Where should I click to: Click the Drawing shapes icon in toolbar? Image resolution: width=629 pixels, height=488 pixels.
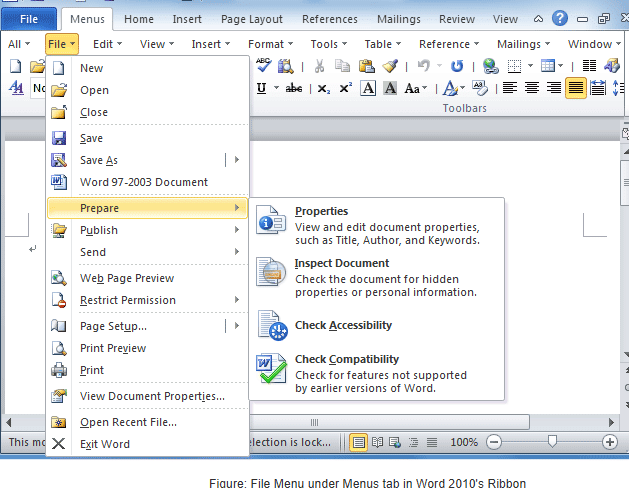point(612,66)
